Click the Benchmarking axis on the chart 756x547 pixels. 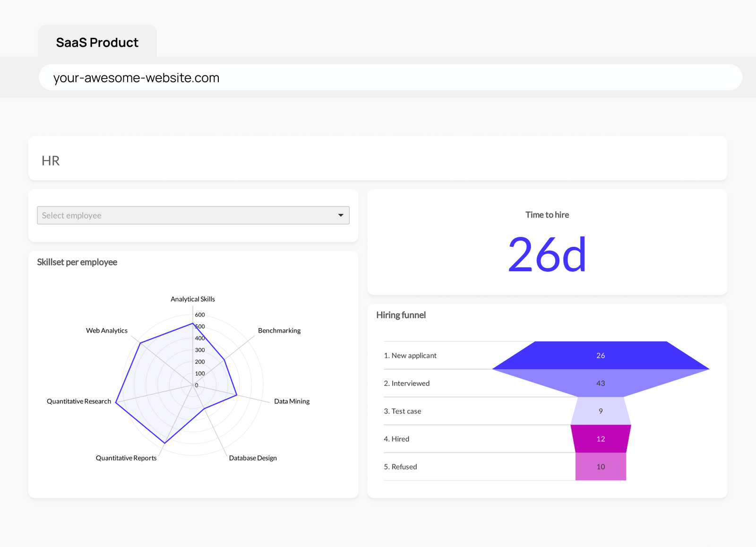pos(279,330)
